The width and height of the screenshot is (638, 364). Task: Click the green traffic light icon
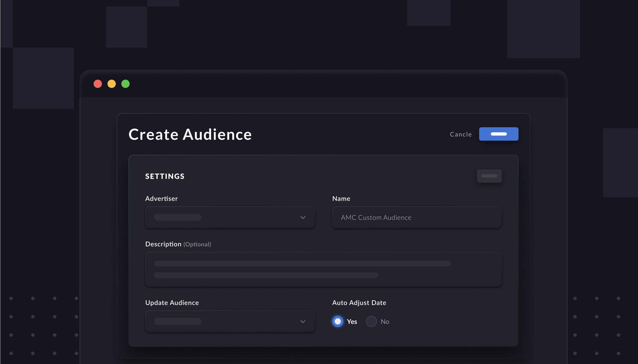pyautogui.click(x=125, y=84)
